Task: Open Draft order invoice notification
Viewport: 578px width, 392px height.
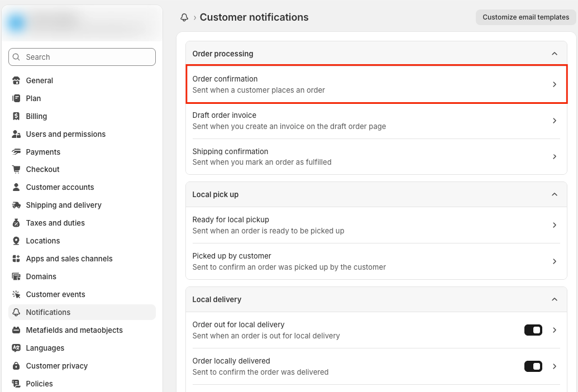Action: (376, 121)
